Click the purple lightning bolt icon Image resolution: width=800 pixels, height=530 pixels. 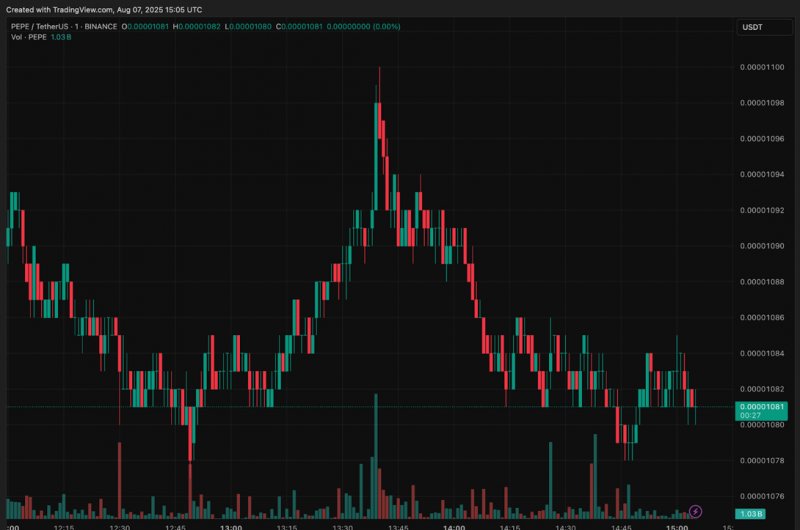(x=695, y=511)
